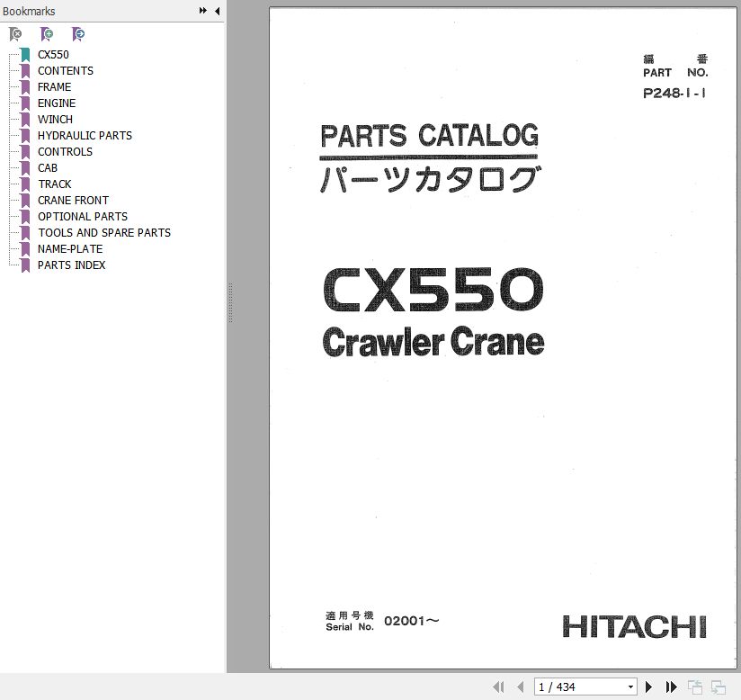Screen dimensions: 741x700
Task: Click the add new bookmark icon
Action: pos(47,34)
